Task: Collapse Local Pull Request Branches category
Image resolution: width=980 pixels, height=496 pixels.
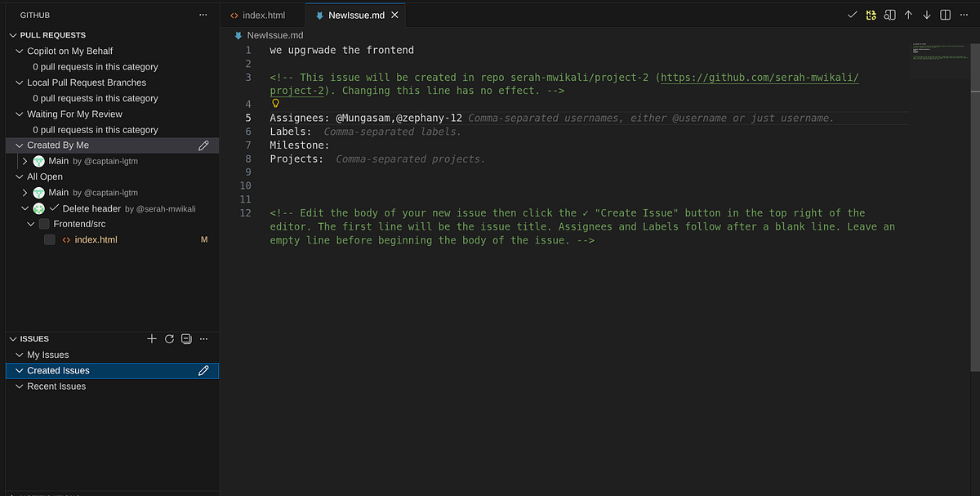Action: [x=20, y=83]
